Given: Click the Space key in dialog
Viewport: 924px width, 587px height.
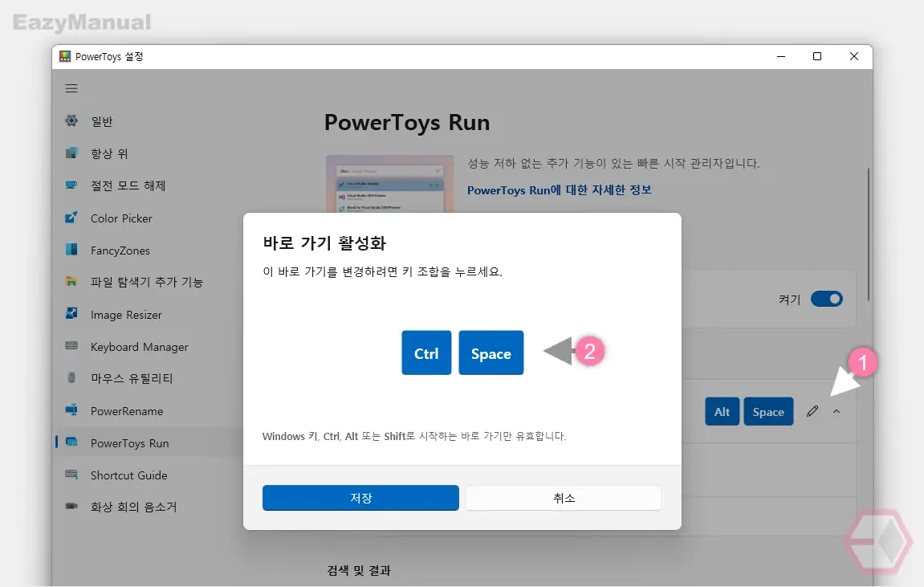Looking at the screenshot, I should click(x=490, y=353).
